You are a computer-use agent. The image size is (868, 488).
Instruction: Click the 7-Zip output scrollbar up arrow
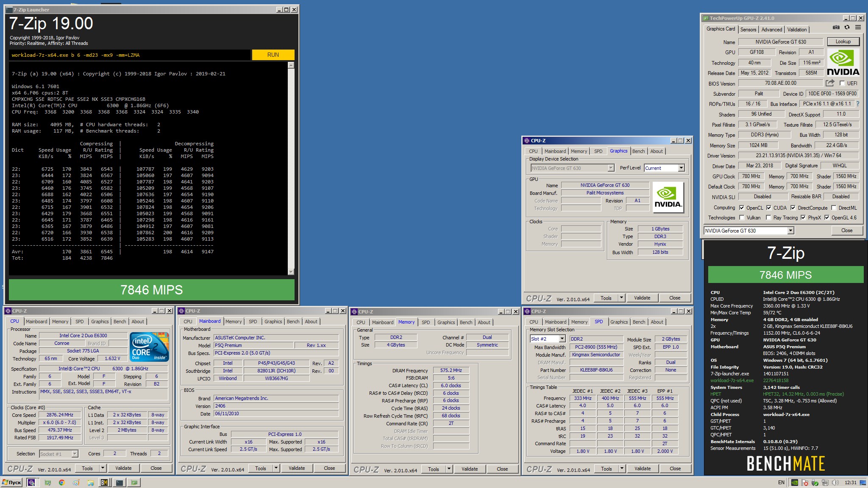[291, 65]
